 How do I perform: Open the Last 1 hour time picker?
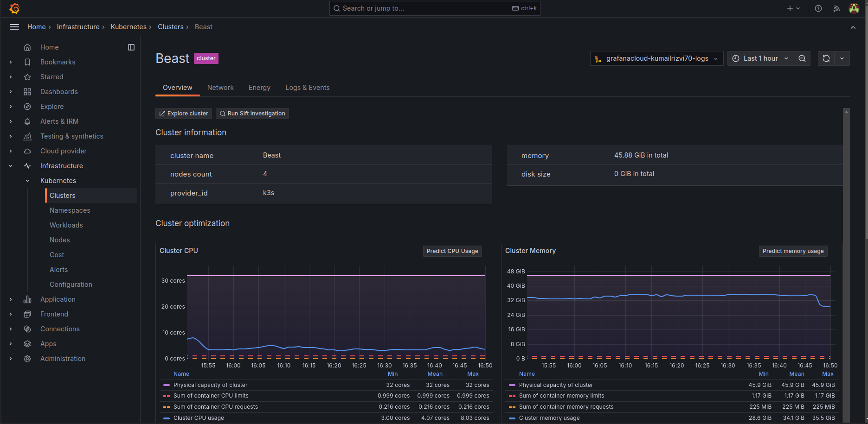[x=760, y=58]
